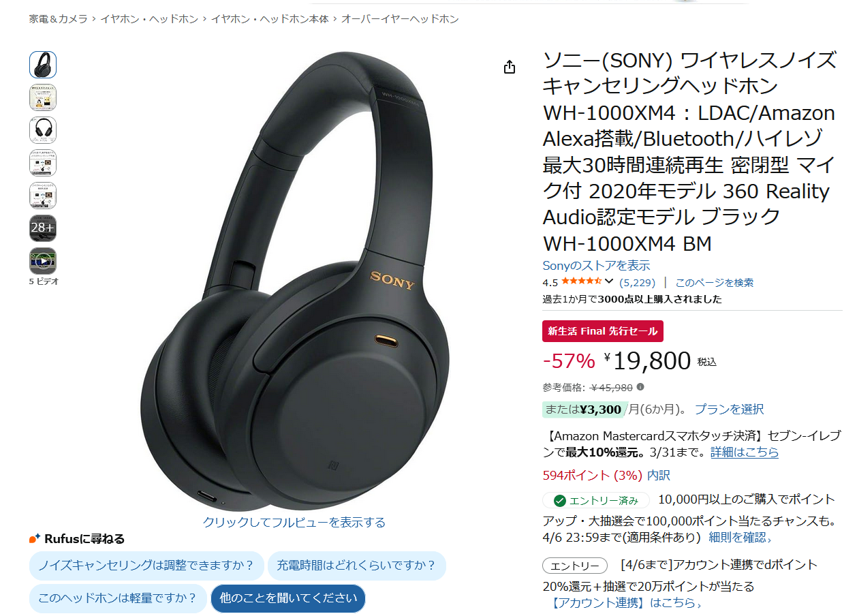Open the イヤホン・ヘッドホン本体 breadcrumb
Image resolution: width=859 pixels, height=616 pixels.
[x=270, y=19]
